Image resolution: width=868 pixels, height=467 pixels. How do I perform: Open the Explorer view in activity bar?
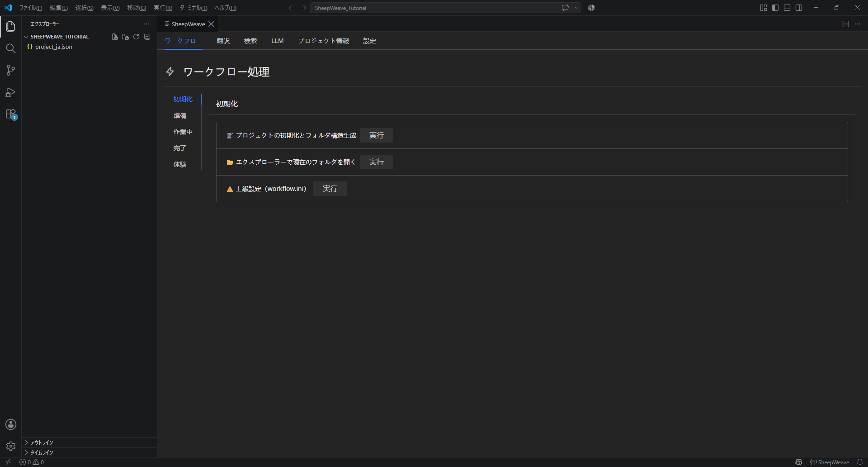tap(11, 27)
